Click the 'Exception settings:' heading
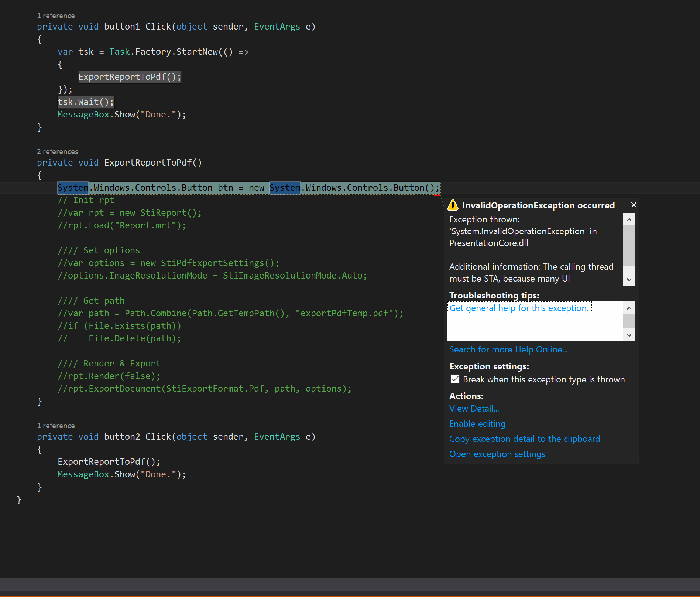 pos(489,366)
